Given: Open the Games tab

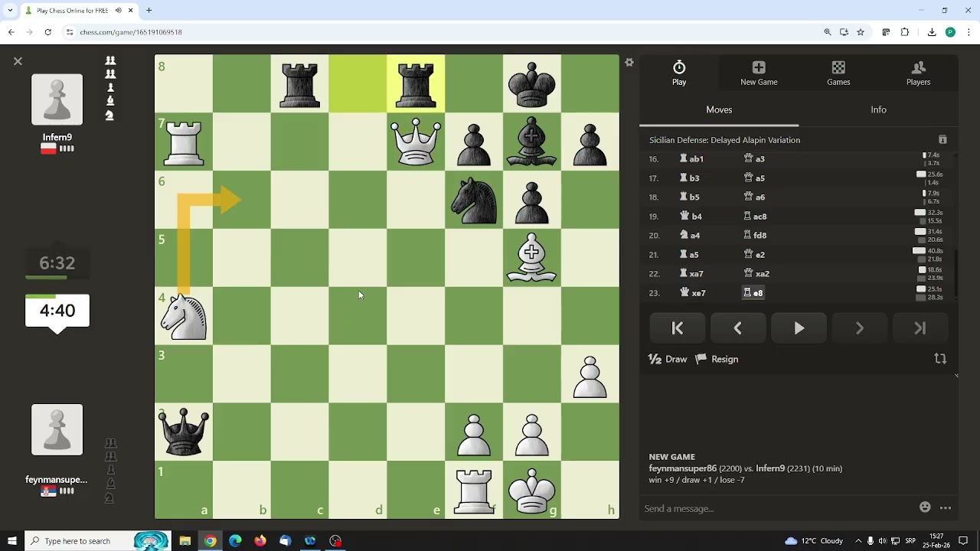Looking at the screenshot, I should [x=838, y=73].
